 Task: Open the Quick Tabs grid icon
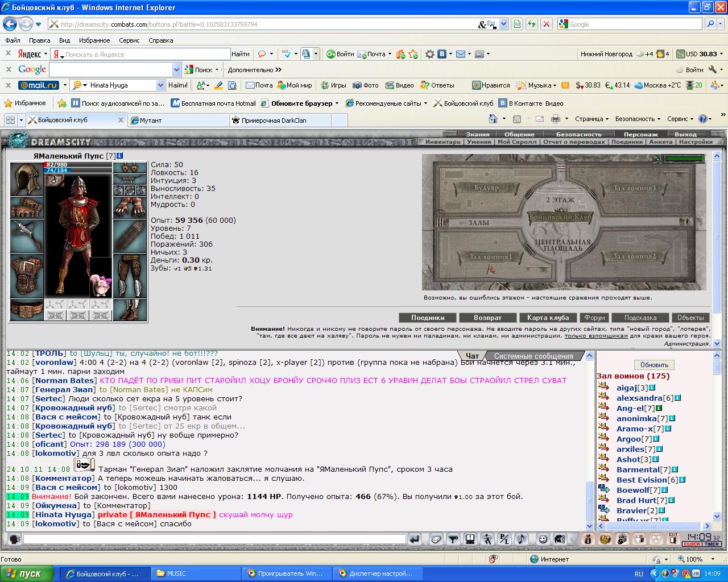coord(10,120)
